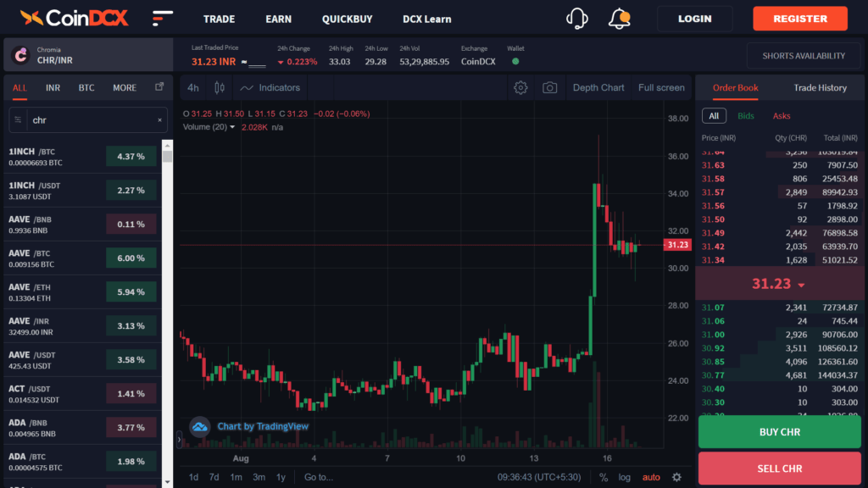Click markets list scroll down arrow

167,482
